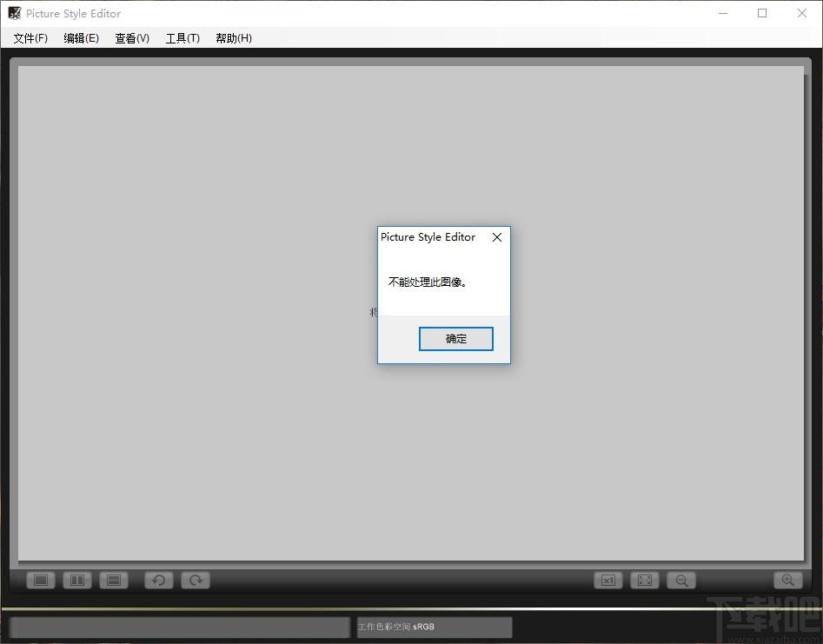
Task: Open the 文件(F) menu
Action: pyautogui.click(x=30, y=38)
